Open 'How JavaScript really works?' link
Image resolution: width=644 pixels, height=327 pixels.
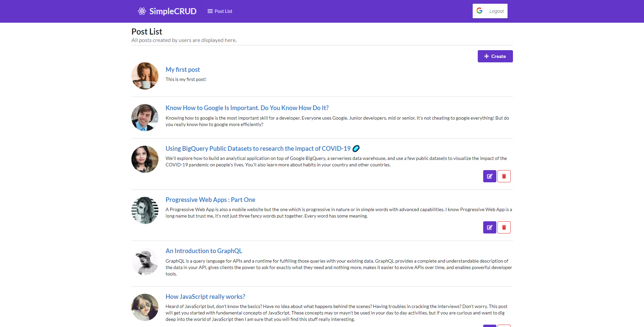point(205,297)
